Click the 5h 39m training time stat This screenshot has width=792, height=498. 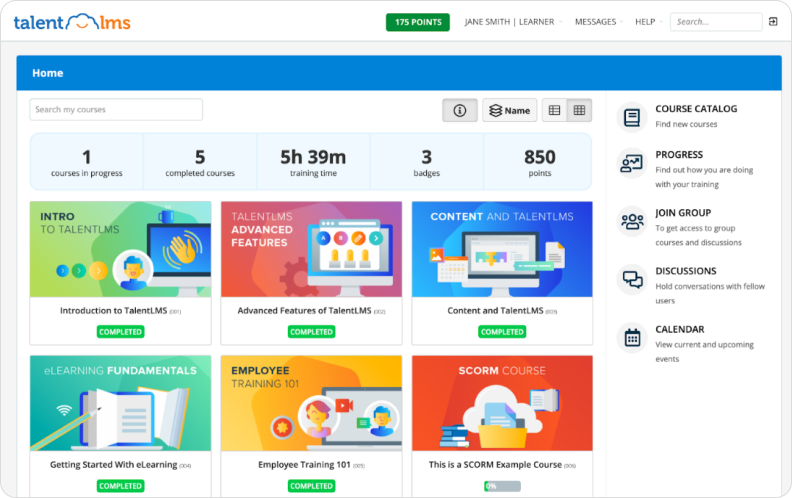(x=313, y=162)
